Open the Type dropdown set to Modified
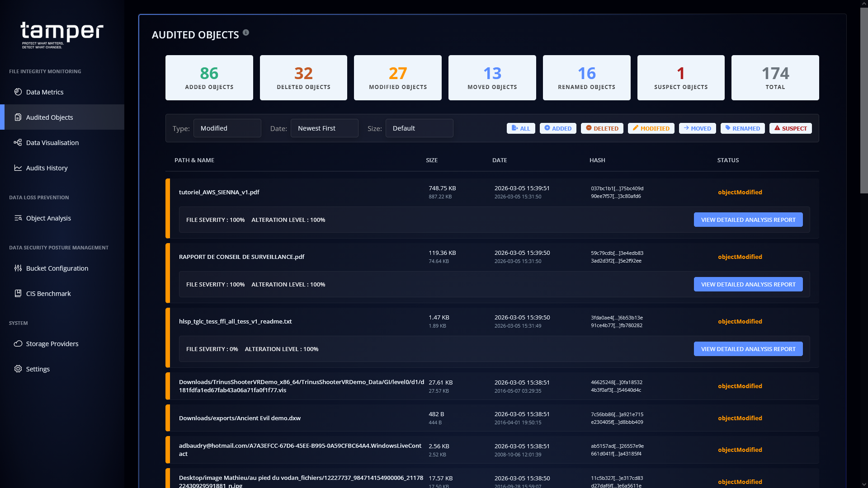Screen dimensions: 868x488 point(227,128)
